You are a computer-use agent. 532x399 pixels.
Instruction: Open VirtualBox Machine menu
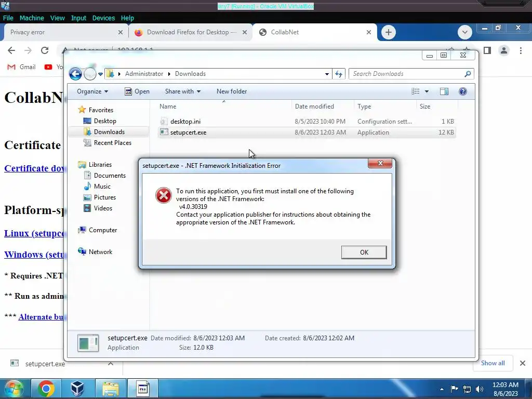[x=32, y=18]
